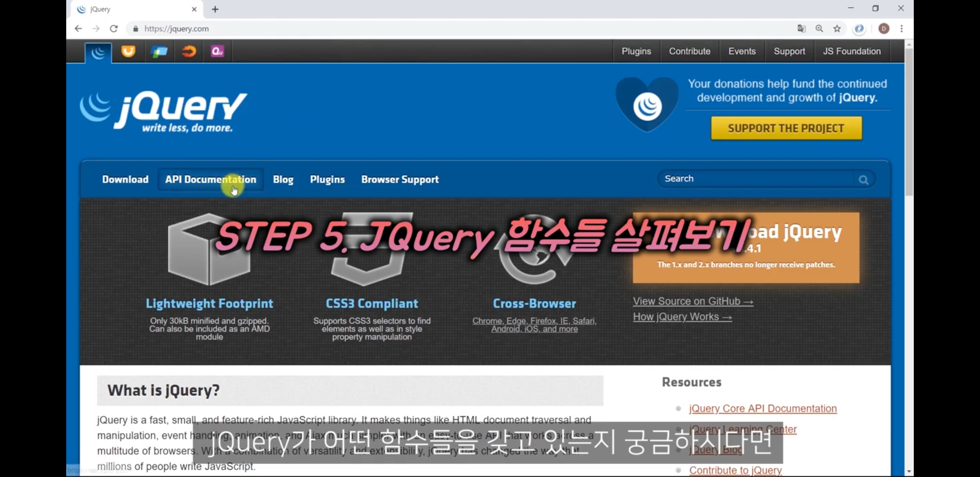Close the jQuery browser tab

coord(194,9)
